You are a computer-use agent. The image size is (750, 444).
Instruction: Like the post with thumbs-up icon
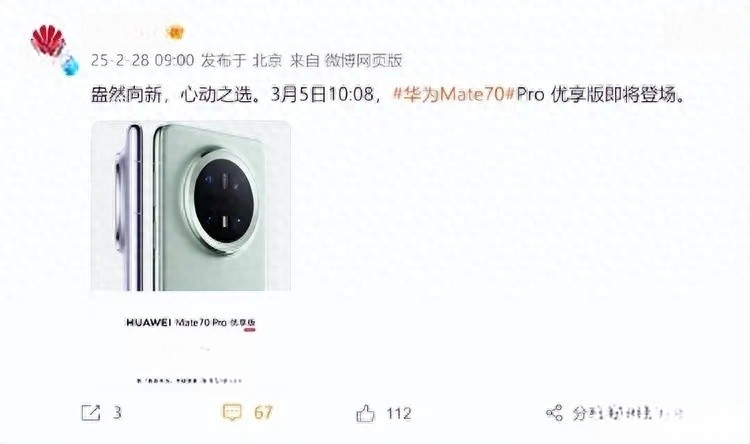[366, 413]
